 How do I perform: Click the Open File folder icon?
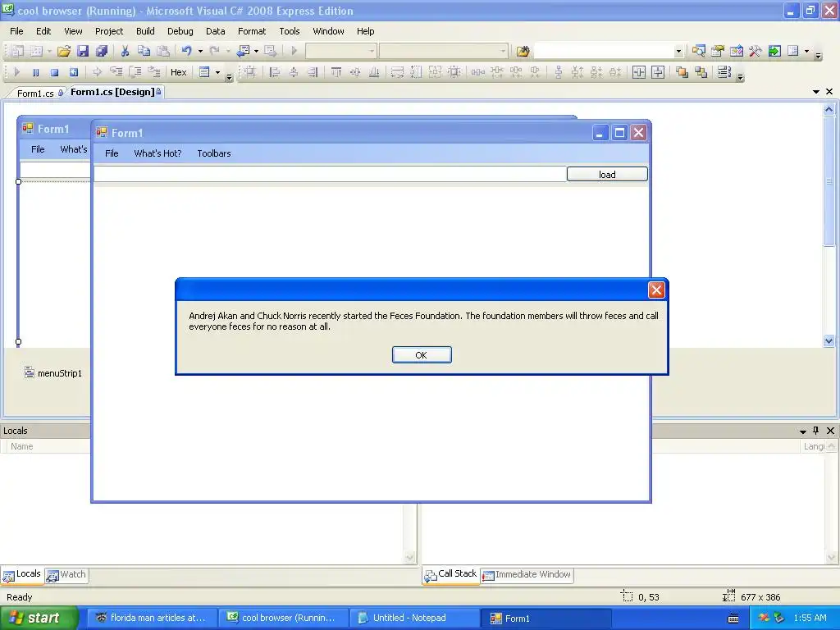64,51
